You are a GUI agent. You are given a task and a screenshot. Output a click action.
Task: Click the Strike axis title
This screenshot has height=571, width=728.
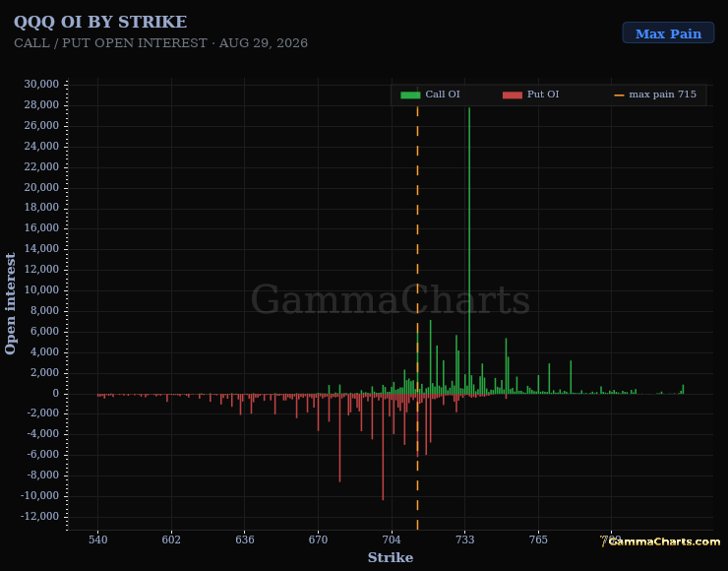coord(391,557)
